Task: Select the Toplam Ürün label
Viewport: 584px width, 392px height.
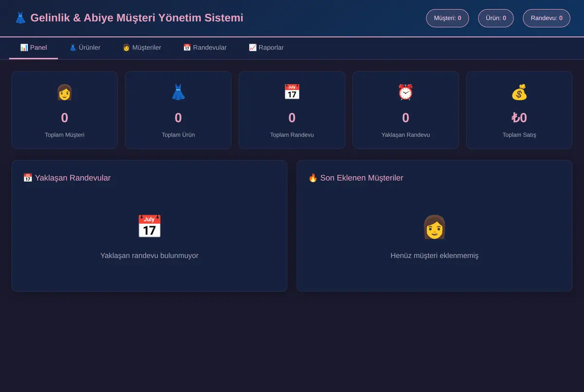Action: [x=178, y=135]
